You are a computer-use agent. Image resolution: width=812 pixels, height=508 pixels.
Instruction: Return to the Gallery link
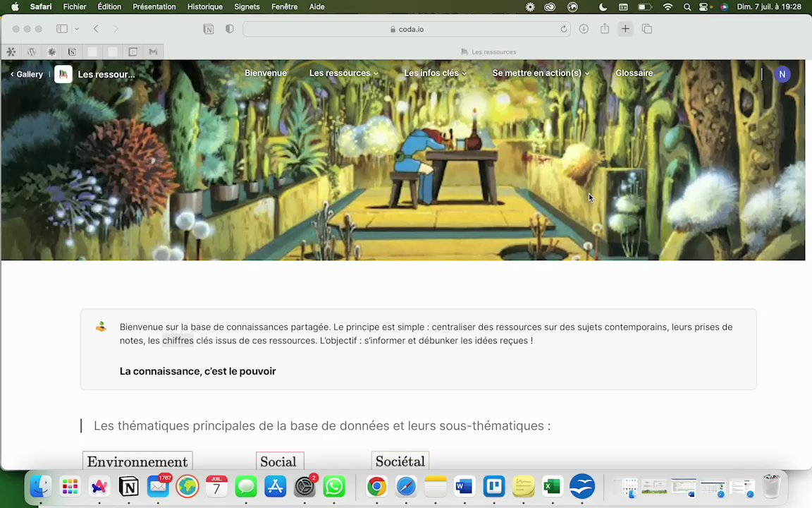click(x=26, y=74)
